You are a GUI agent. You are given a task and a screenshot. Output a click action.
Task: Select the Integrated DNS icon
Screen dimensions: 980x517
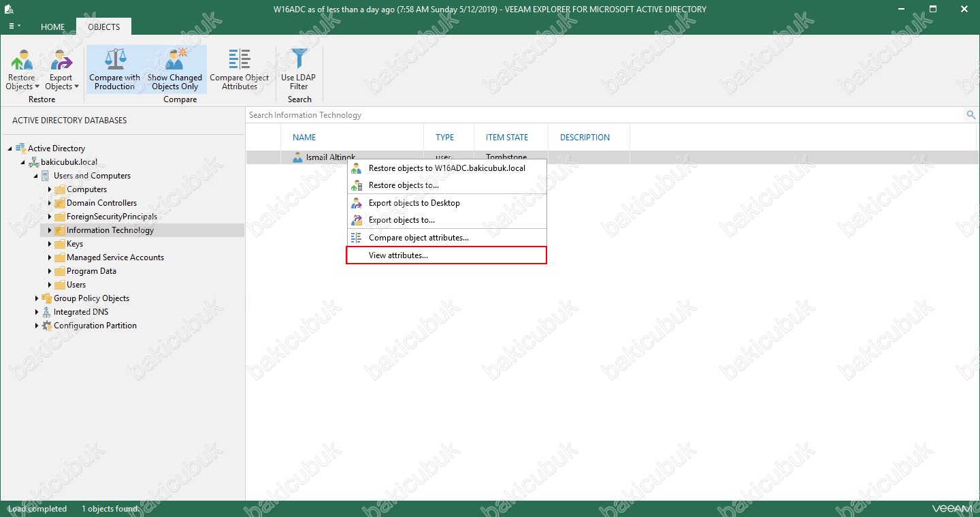[46, 312]
